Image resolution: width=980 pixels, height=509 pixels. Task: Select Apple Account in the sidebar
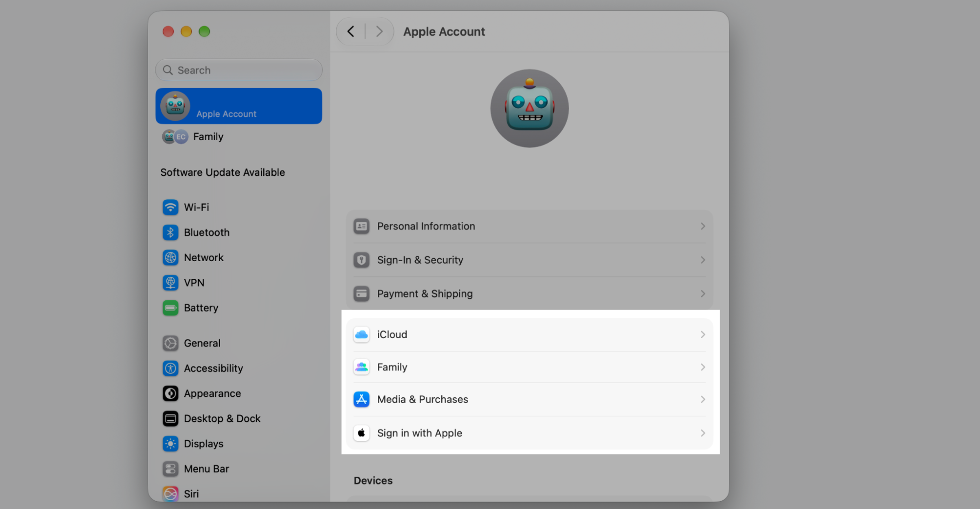click(x=239, y=106)
